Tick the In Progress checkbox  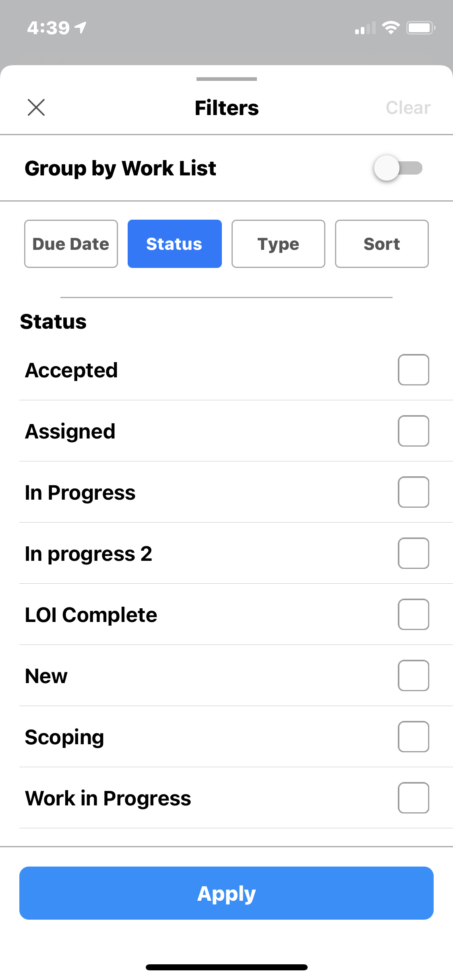click(x=413, y=492)
